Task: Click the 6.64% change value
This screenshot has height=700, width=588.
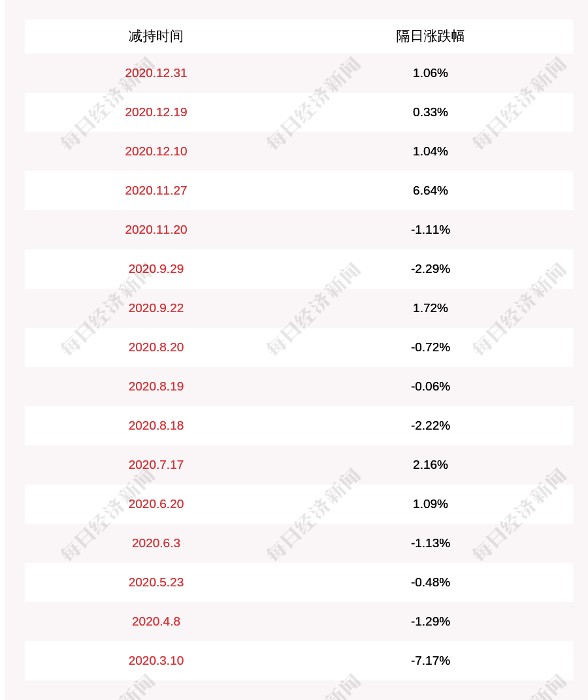Action: pyautogui.click(x=430, y=191)
